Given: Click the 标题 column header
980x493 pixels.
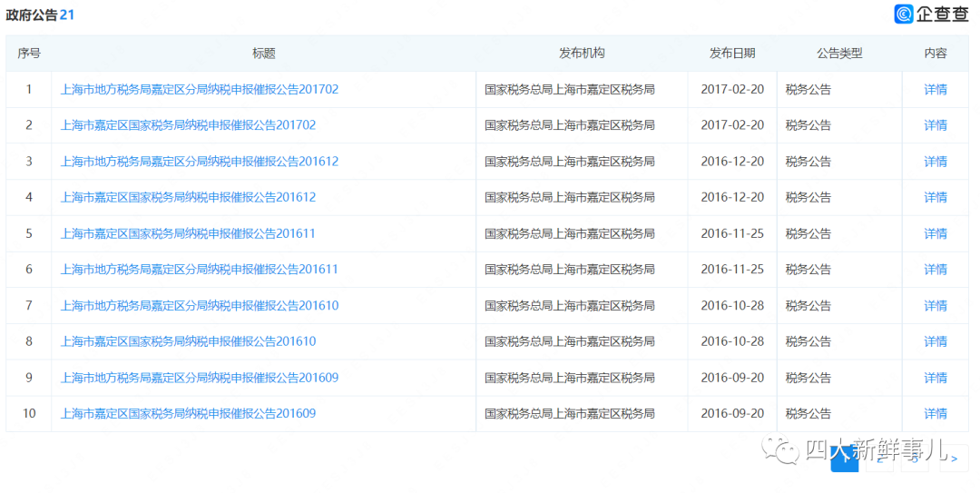Looking at the screenshot, I should (x=264, y=54).
